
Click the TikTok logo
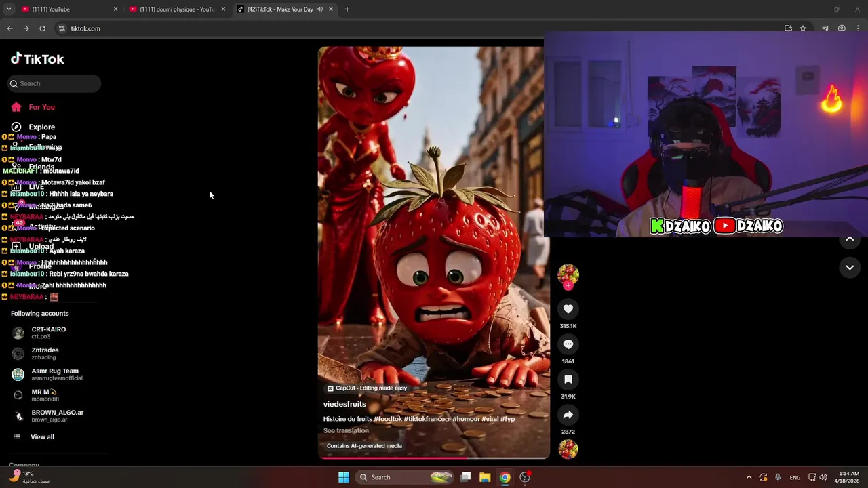(37, 59)
